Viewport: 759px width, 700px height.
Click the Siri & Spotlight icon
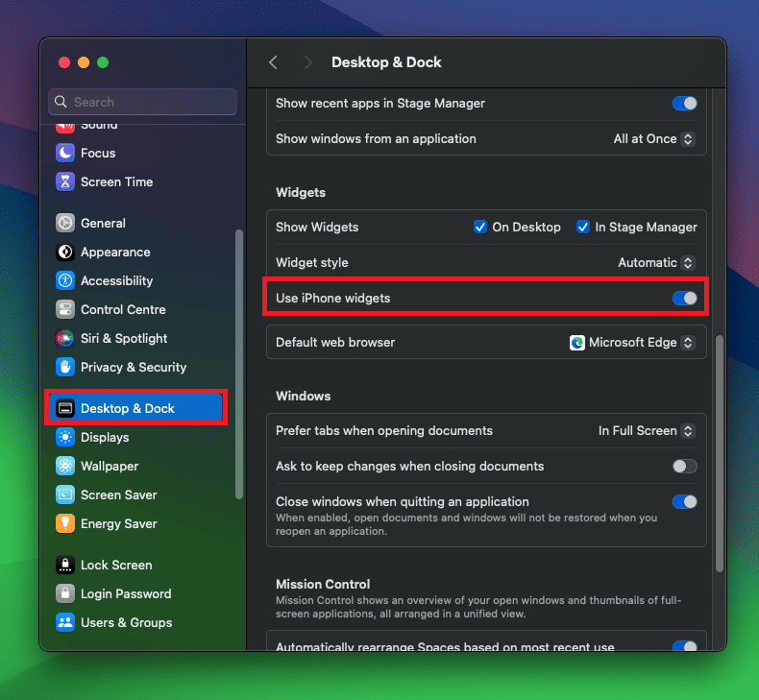65,338
